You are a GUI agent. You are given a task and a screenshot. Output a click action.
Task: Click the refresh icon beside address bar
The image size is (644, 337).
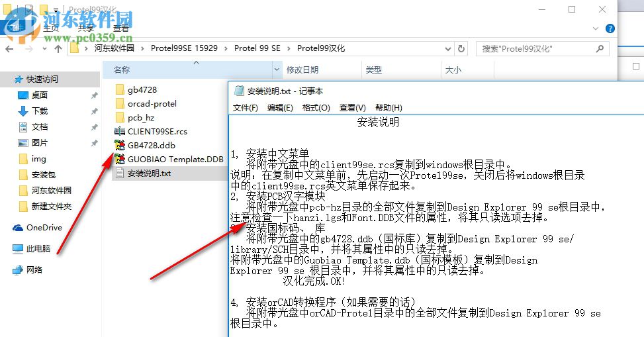[461, 48]
